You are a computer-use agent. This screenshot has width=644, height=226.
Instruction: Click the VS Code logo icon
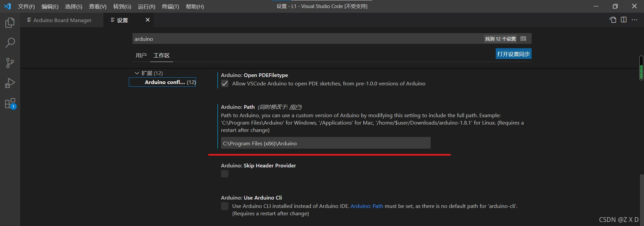tap(7, 6)
